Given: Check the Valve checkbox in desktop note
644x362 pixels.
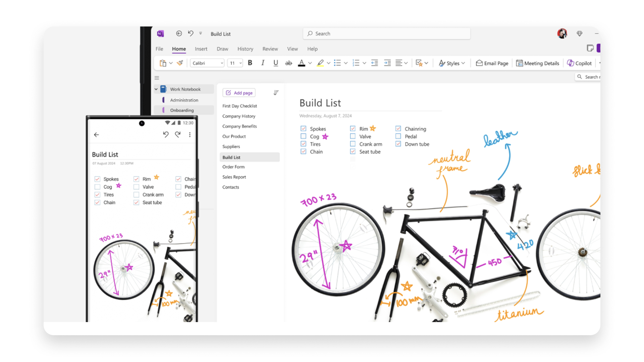Looking at the screenshot, I should 353,136.
